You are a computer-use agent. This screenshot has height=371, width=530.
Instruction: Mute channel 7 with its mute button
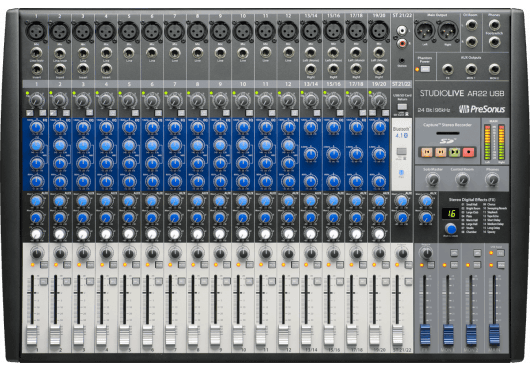coord(181,265)
